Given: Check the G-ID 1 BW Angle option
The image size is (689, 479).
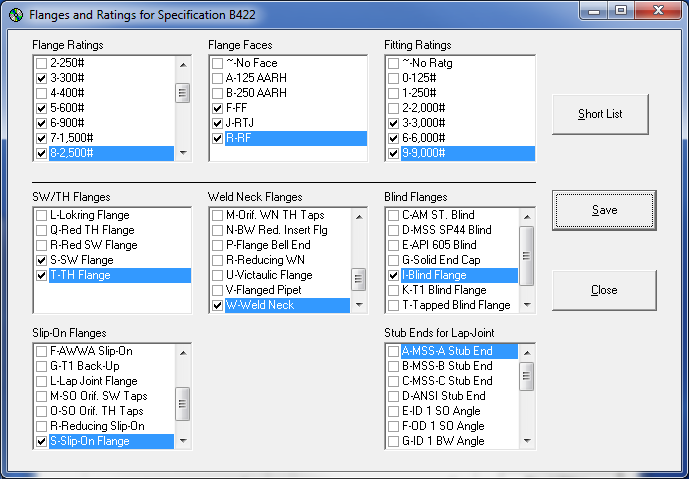Looking at the screenshot, I should pos(393,441).
